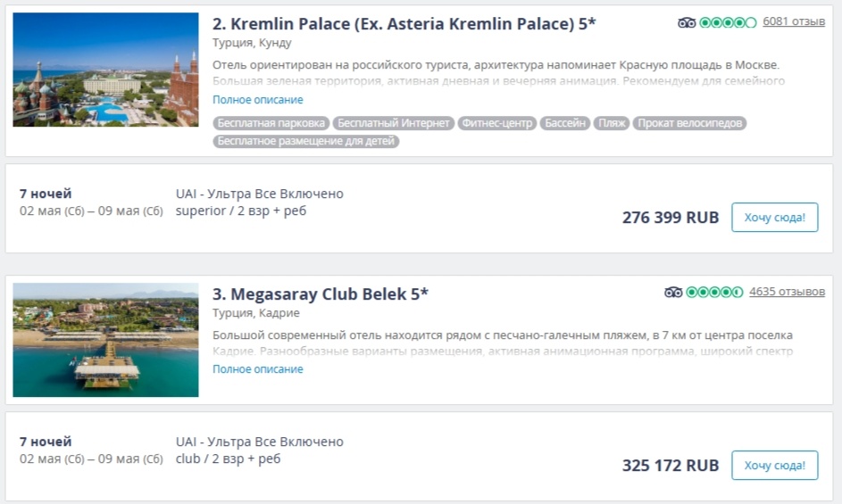
Task: Open the 6081 reviews link
Action: (794, 21)
